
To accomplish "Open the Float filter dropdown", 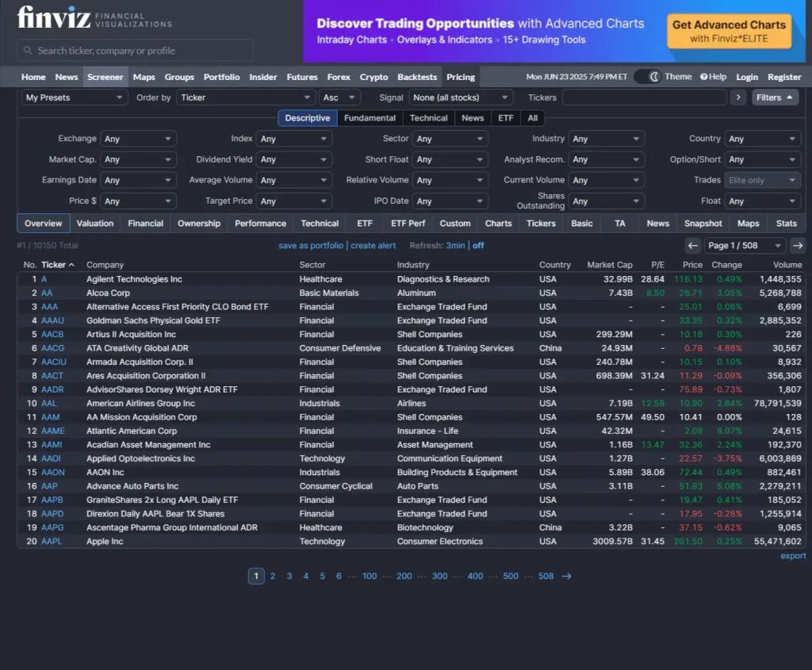I will coord(762,201).
